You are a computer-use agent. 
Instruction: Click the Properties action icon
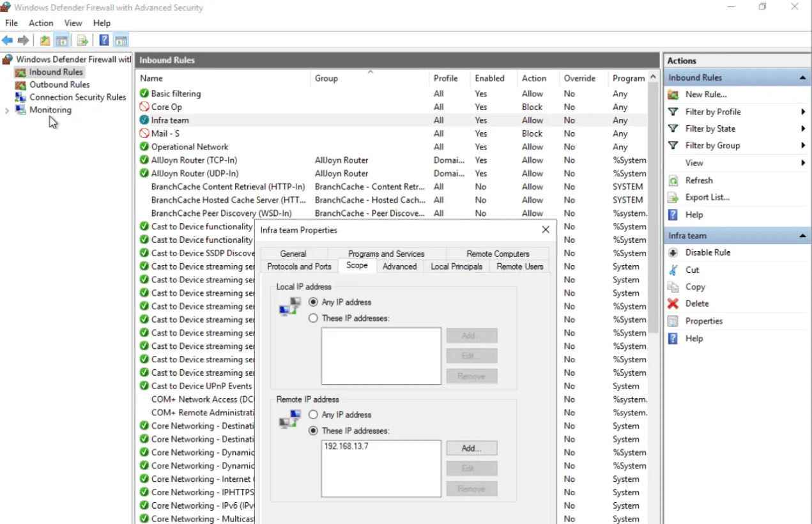pyautogui.click(x=673, y=321)
